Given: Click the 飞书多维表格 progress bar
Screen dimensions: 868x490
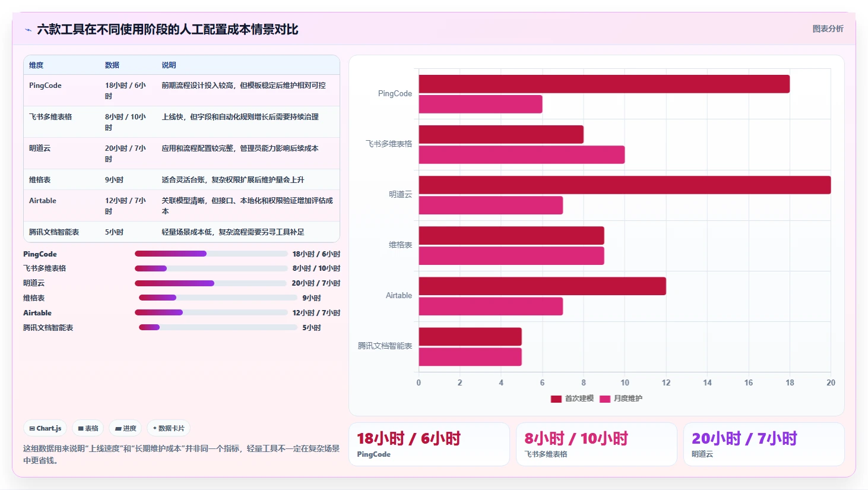Looking at the screenshot, I should coord(211,268).
